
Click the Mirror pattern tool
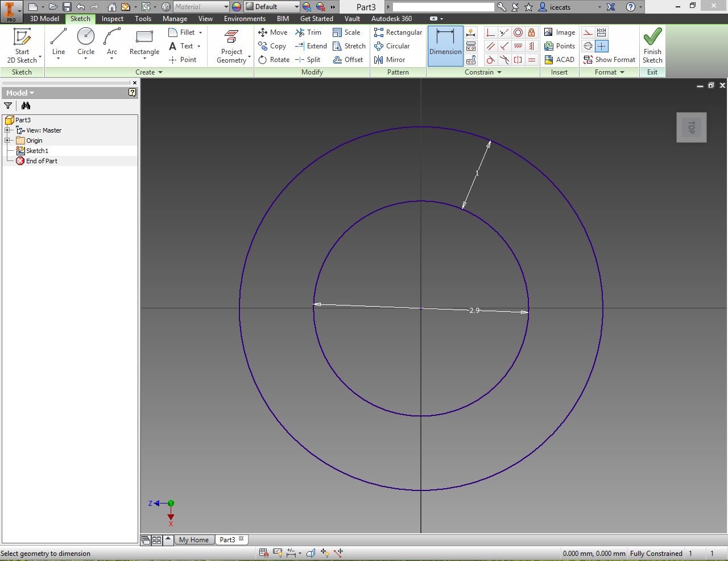click(x=390, y=60)
